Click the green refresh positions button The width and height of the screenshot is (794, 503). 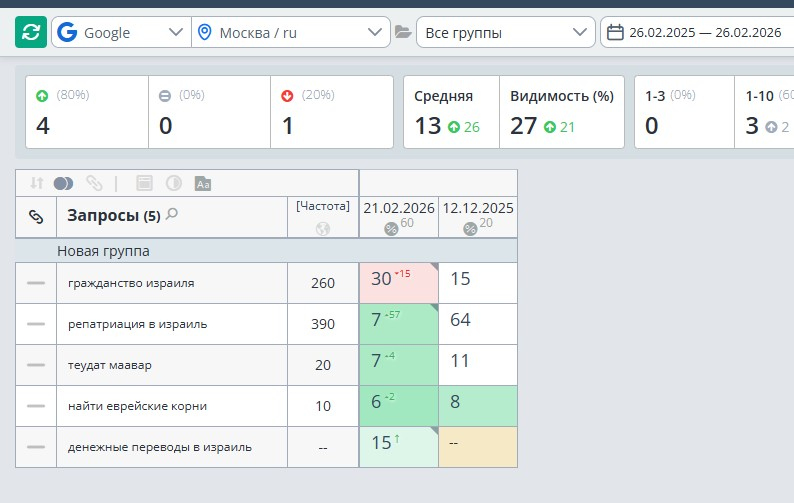31,32
